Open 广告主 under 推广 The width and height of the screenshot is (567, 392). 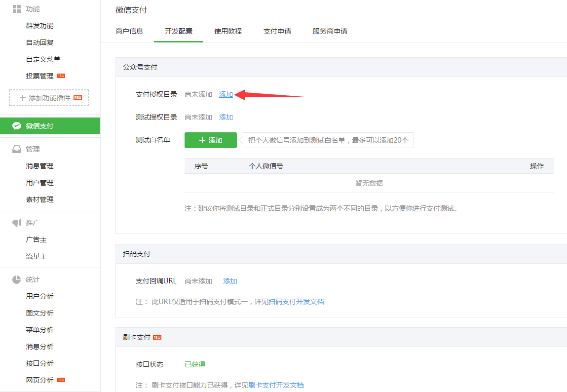coord(36,240)
